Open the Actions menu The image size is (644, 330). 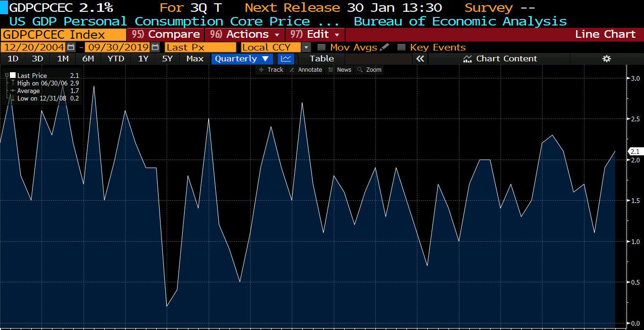click(245, 34)
